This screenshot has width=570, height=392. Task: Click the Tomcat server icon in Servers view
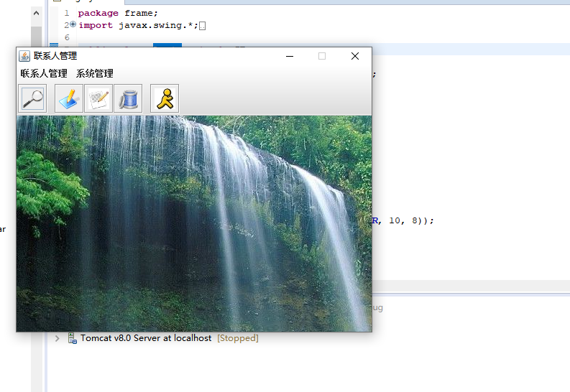click(x=73, y=338)
